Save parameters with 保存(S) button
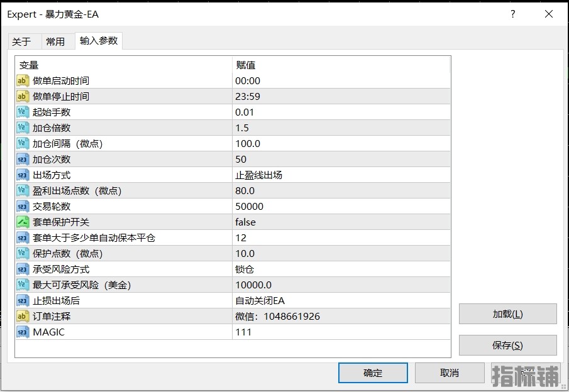 (x=507, y=346)
